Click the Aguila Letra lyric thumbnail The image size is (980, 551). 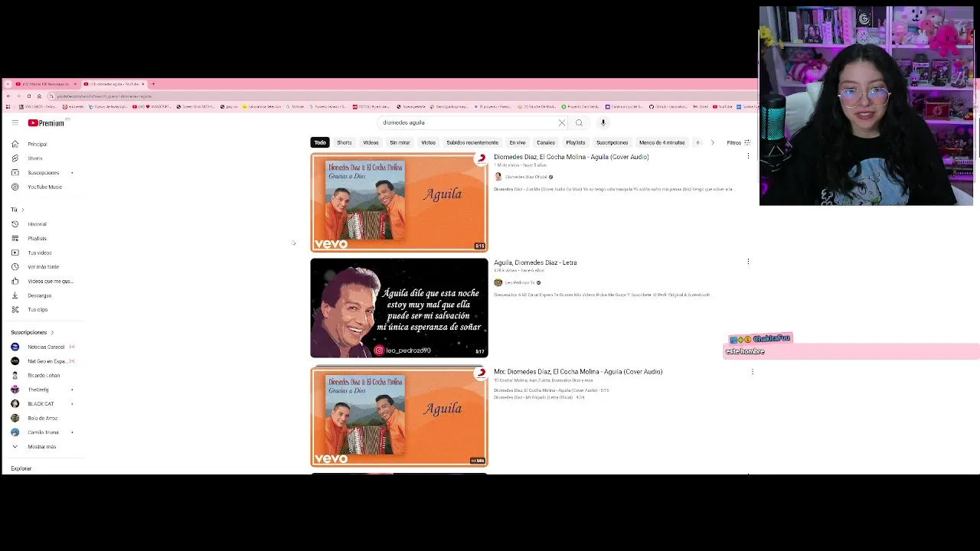[399, 308]
